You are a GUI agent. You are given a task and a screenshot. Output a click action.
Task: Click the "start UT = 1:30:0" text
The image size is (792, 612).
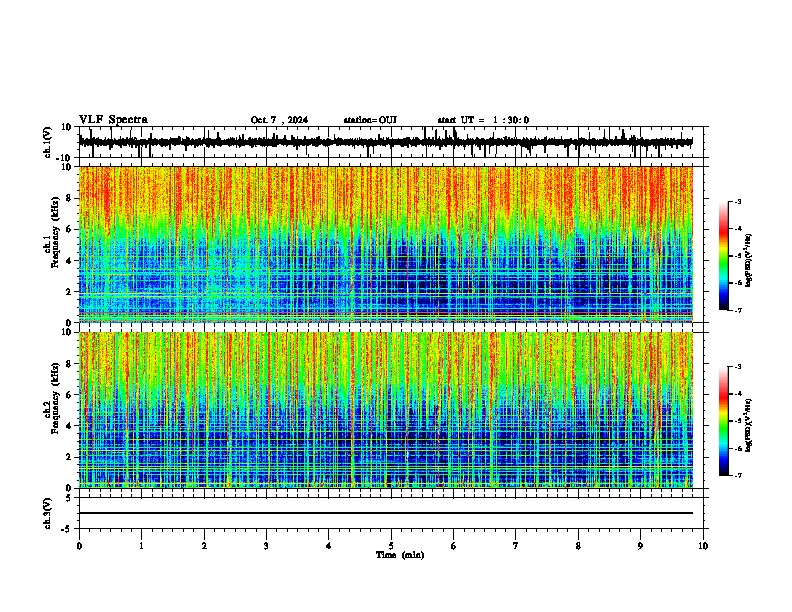(x=483, y=120)
